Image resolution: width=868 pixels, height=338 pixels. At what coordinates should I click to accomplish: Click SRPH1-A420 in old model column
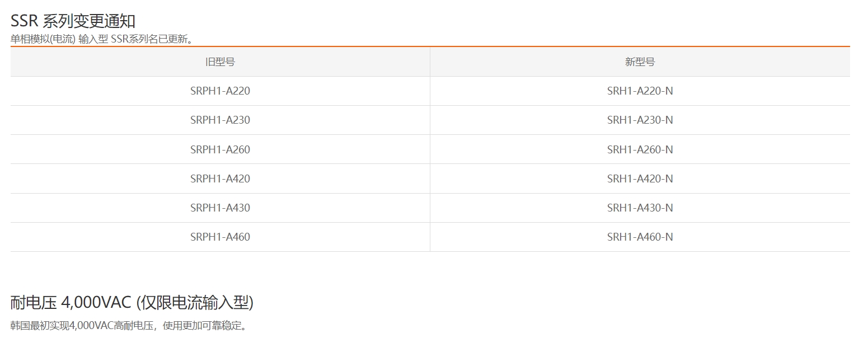click(220, 179)
